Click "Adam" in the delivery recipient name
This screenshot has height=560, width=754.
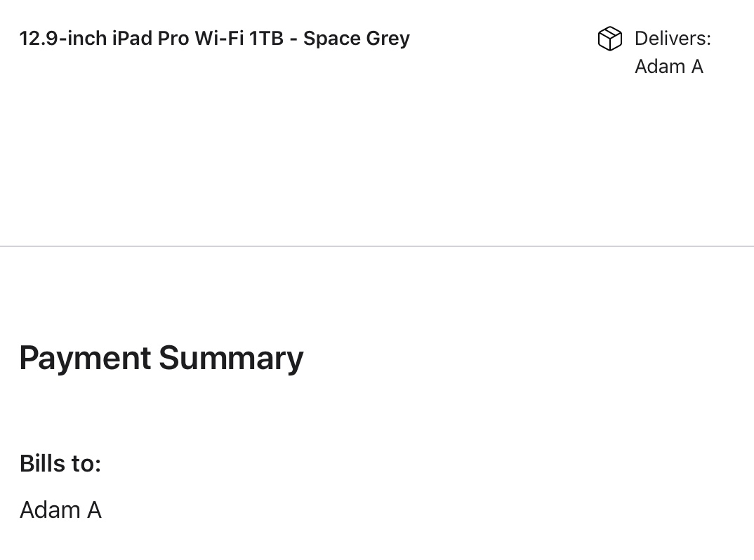click(660, 67)
